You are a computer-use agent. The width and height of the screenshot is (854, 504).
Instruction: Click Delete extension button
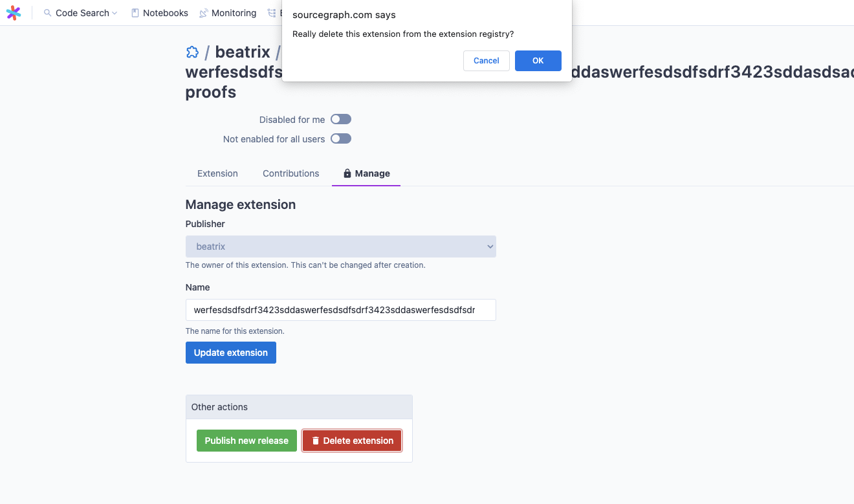(352, 441)
